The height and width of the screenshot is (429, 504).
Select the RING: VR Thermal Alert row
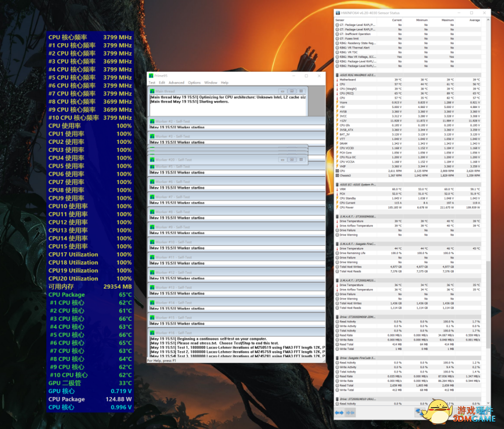(x=408, y=48)
